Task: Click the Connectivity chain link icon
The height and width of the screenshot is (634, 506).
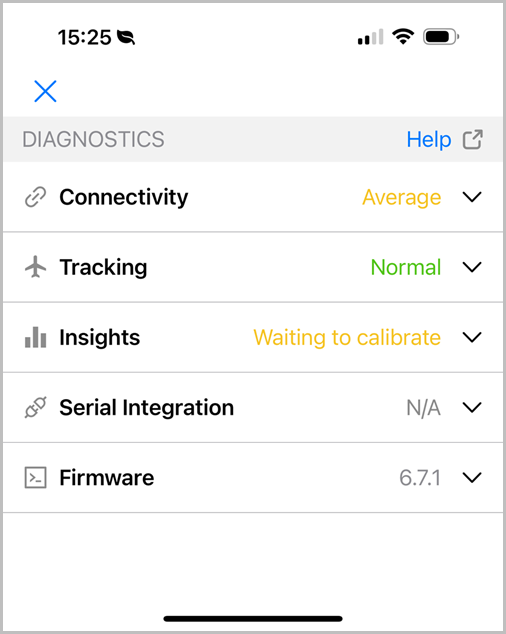Action: click(36, 197)
